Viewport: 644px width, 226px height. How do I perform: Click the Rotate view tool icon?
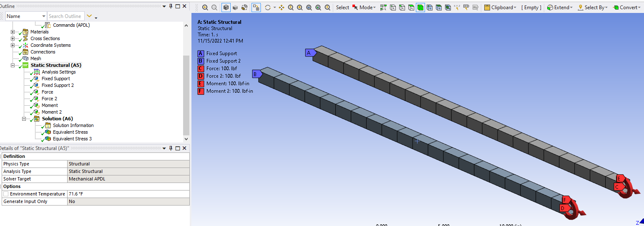click(x=268, y=8)
